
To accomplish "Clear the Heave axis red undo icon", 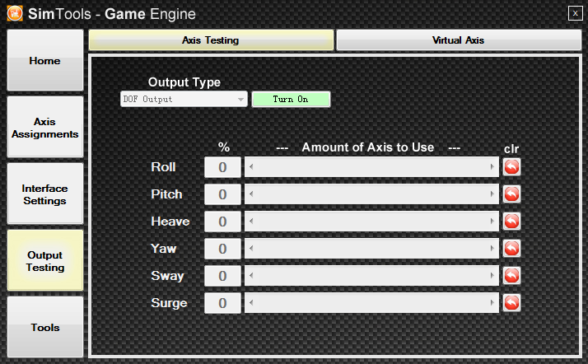I will tap(511, 222).
